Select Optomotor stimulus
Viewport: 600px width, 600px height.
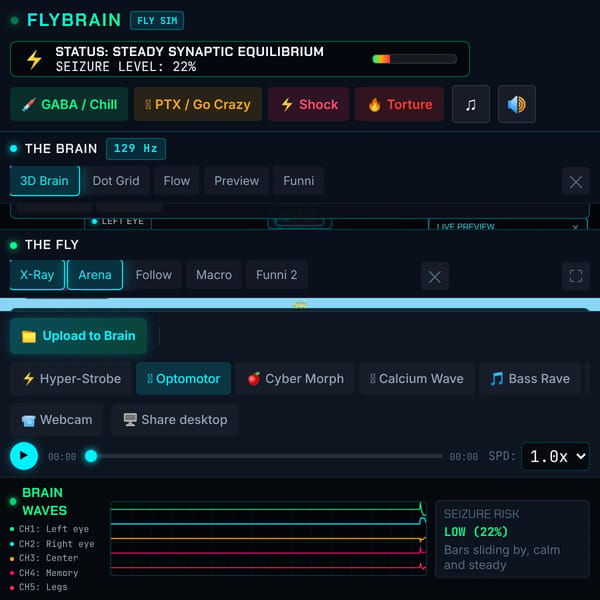(x=183, y=378)
